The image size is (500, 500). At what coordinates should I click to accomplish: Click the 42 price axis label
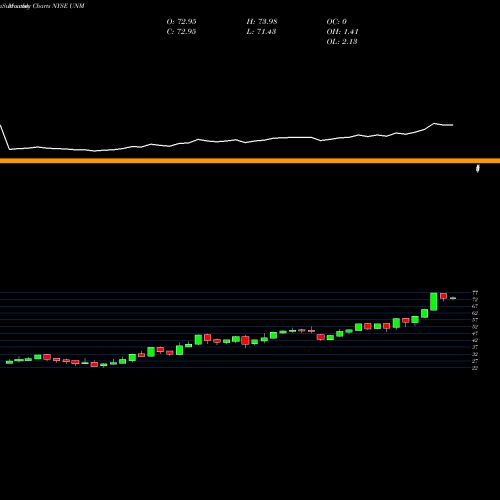(475, 340)
